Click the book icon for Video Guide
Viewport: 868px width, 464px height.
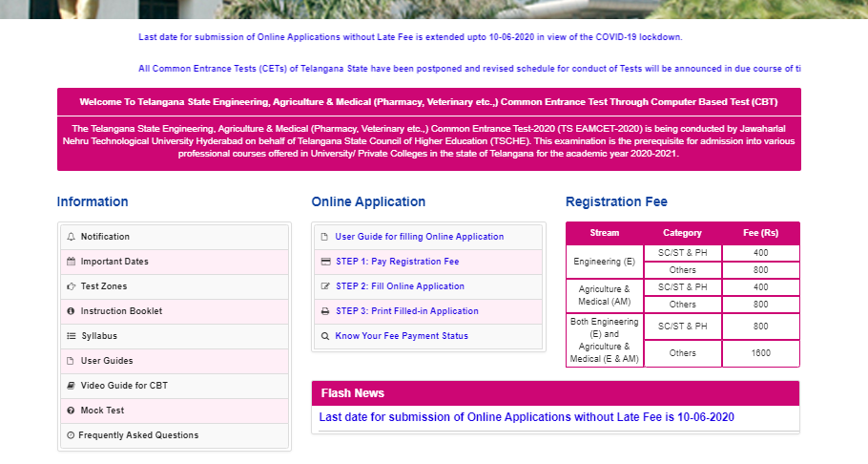click(x=71, y=386)
